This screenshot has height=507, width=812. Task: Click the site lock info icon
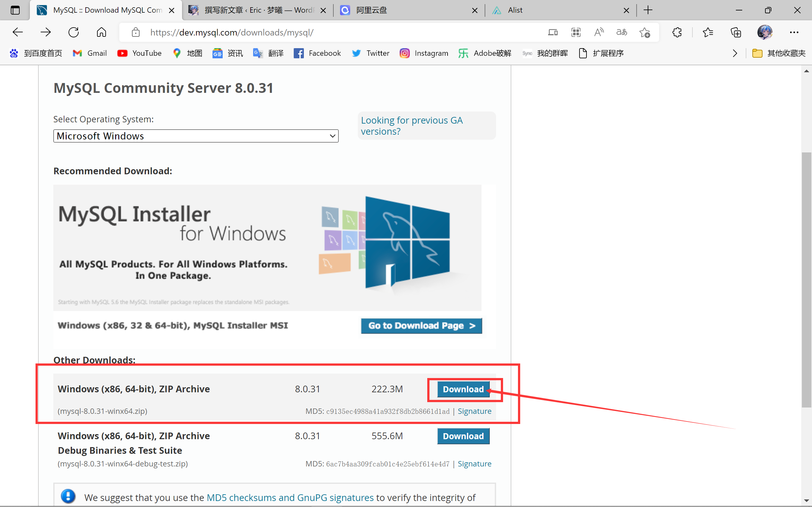135,32
